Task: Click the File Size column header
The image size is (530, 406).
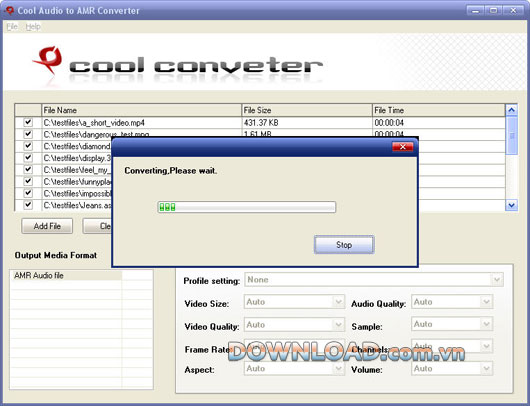Action: click(x=307, y=110)
